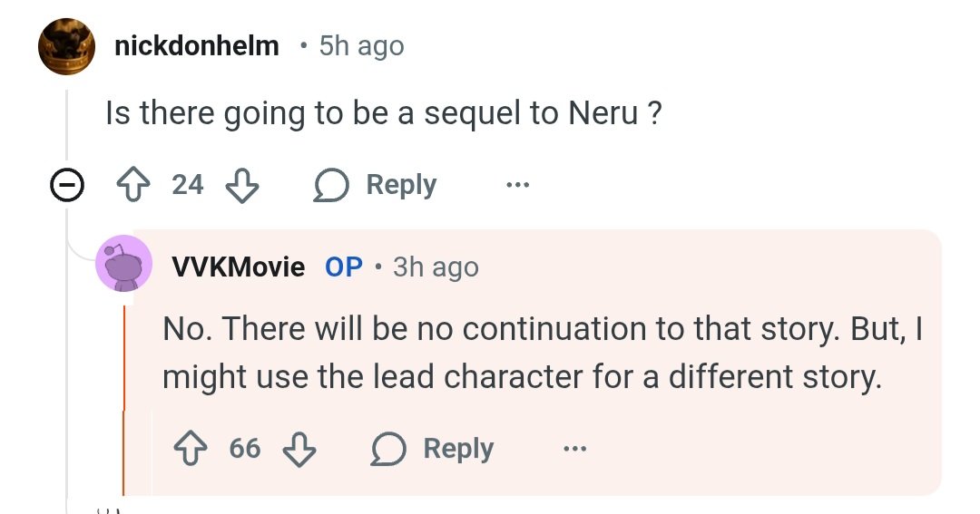Open VVKMovie's snoo avatar
Screen dimensions: 980x514
click(x=124, y=263)
